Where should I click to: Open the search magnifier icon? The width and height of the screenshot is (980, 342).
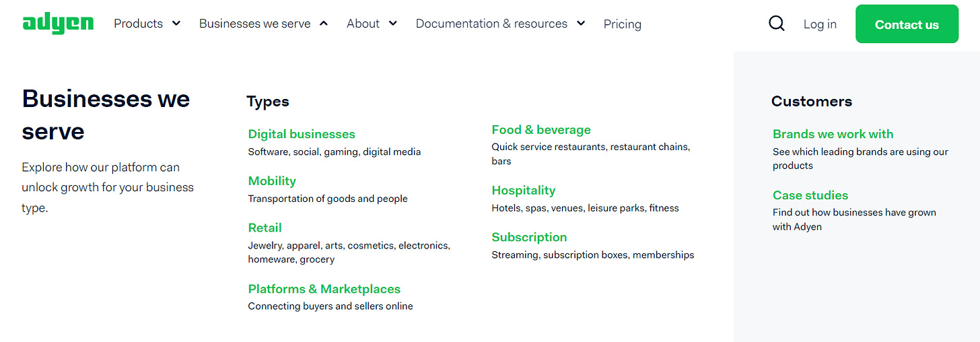pyautogui.click(x=777, y=24)
